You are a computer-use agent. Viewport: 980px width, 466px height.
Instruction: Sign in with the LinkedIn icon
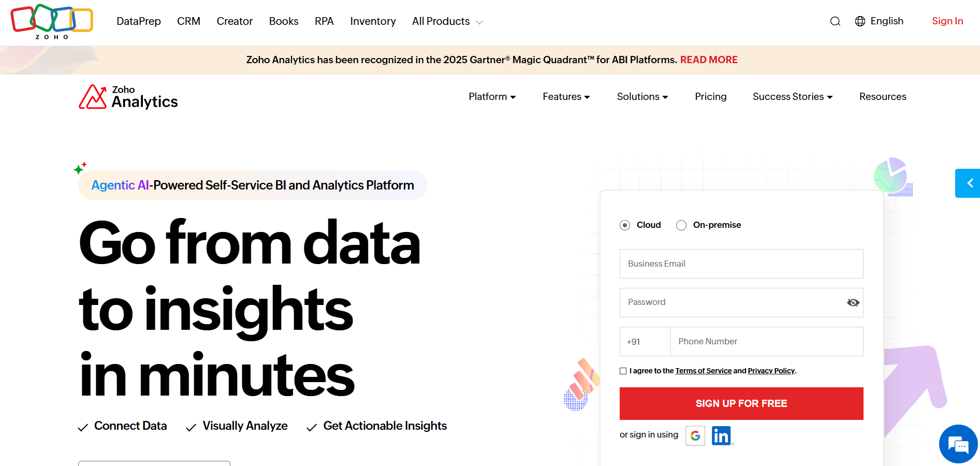click(x=721, y=436)
